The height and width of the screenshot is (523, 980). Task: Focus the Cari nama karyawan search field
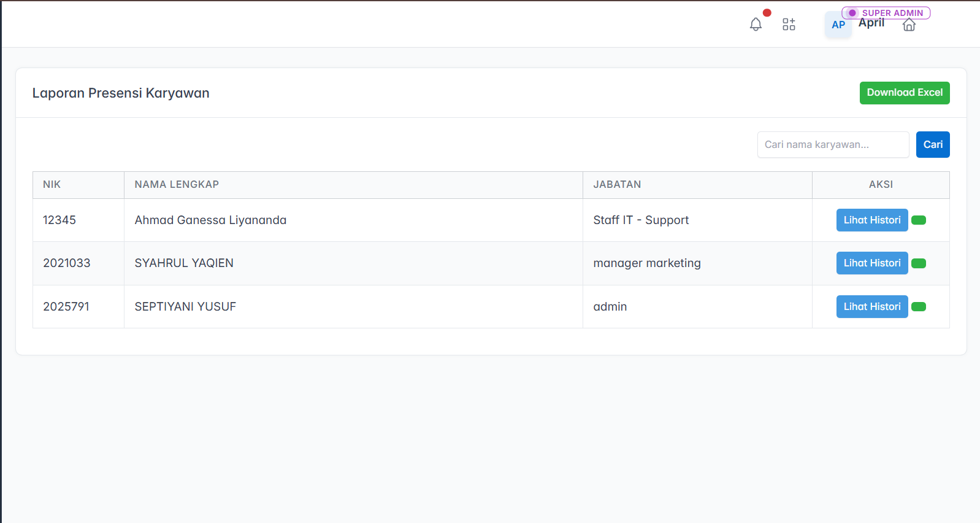832,145
